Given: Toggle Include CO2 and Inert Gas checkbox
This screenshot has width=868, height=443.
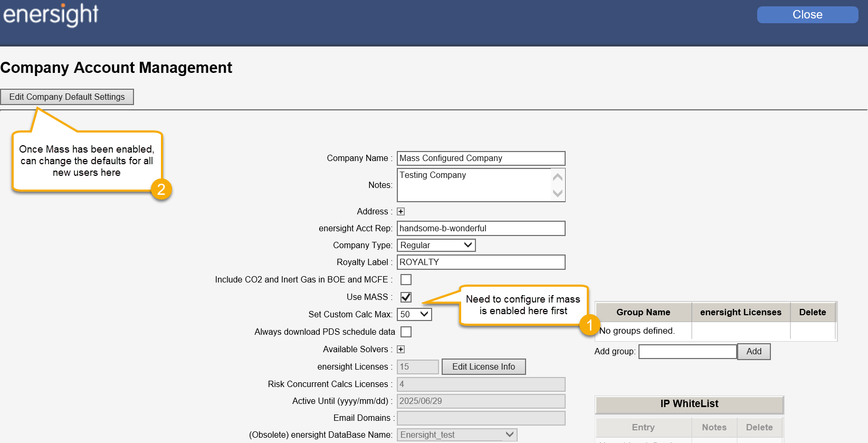Looking at the screenshot, I should pos(406,280).
